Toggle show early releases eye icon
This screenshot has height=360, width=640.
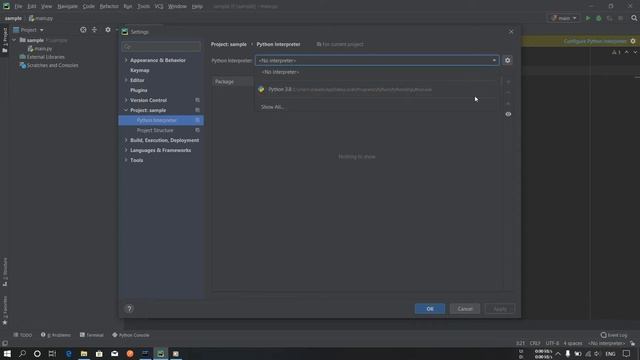coord(508,114)
